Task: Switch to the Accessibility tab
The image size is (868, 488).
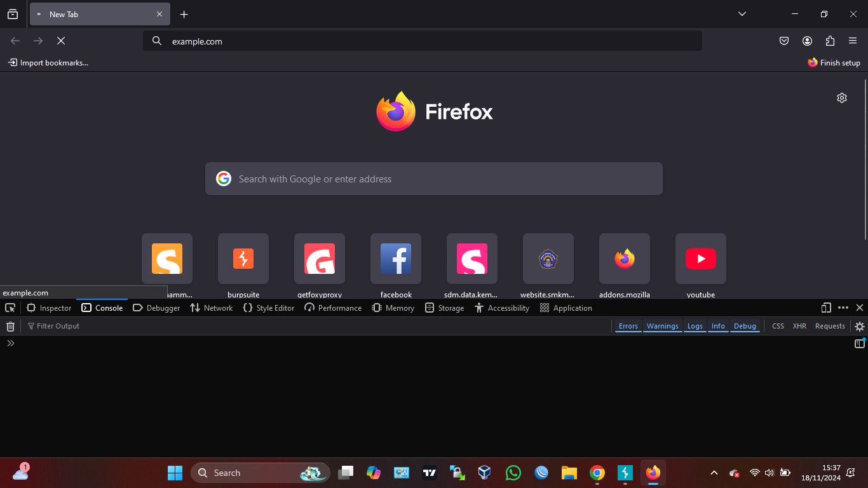Action: [502, 308]
